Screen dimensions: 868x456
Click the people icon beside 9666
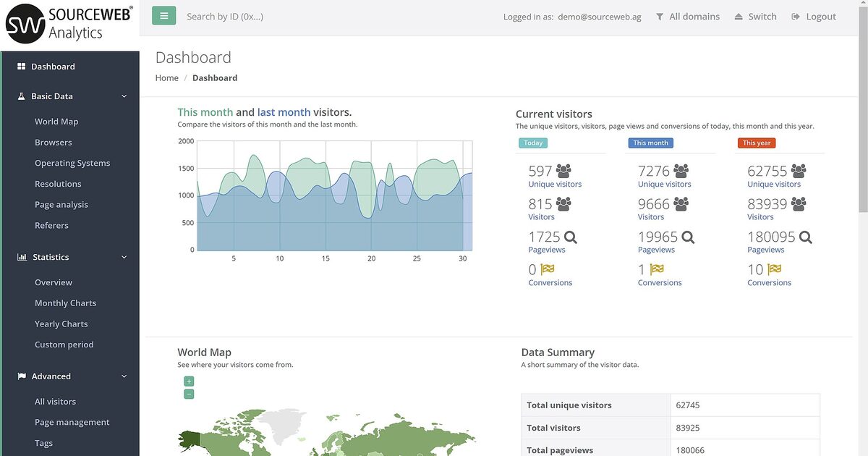681,204
